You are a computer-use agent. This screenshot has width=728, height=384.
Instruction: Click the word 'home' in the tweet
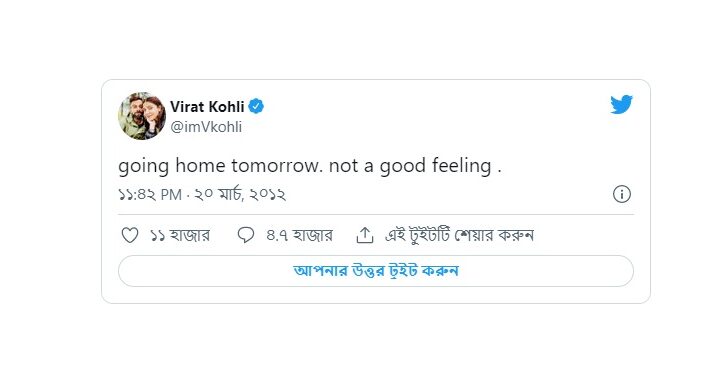pyautogui.click(x=200, y=165)
